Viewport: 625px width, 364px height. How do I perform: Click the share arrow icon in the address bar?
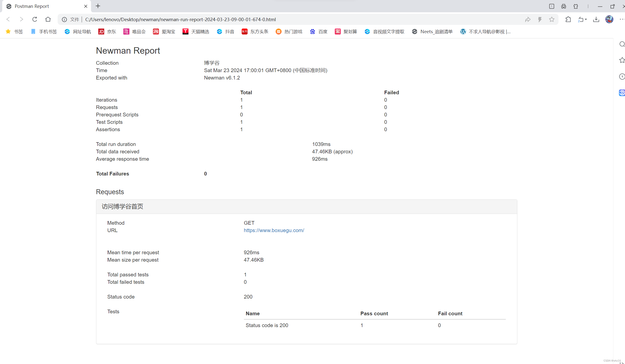click(x=527, y=19)
